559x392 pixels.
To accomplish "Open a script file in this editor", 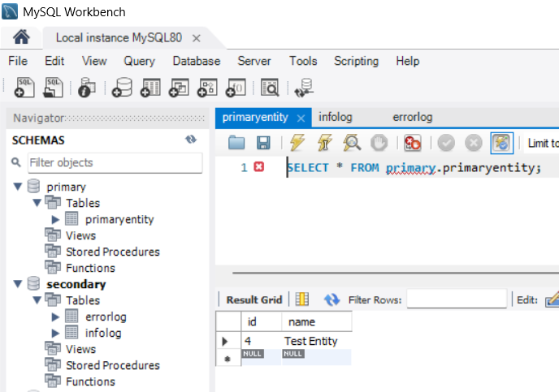I will (x=236, y=143).
